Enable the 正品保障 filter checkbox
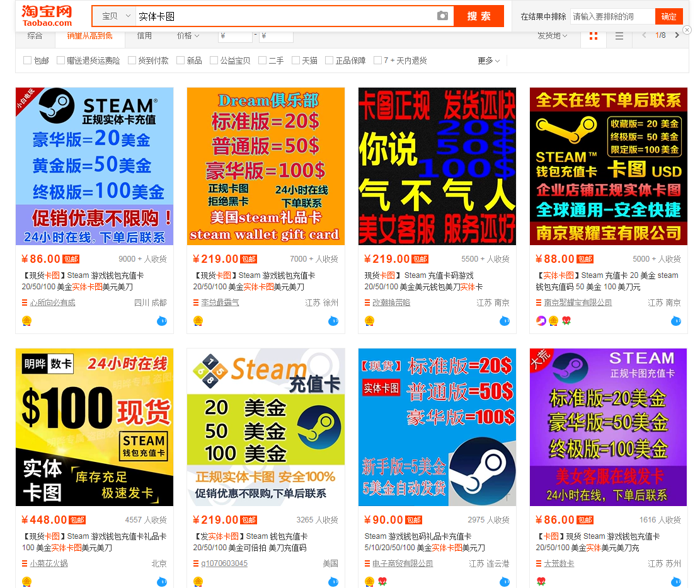Viewport: 700px width, 588px height. [330, 61]
